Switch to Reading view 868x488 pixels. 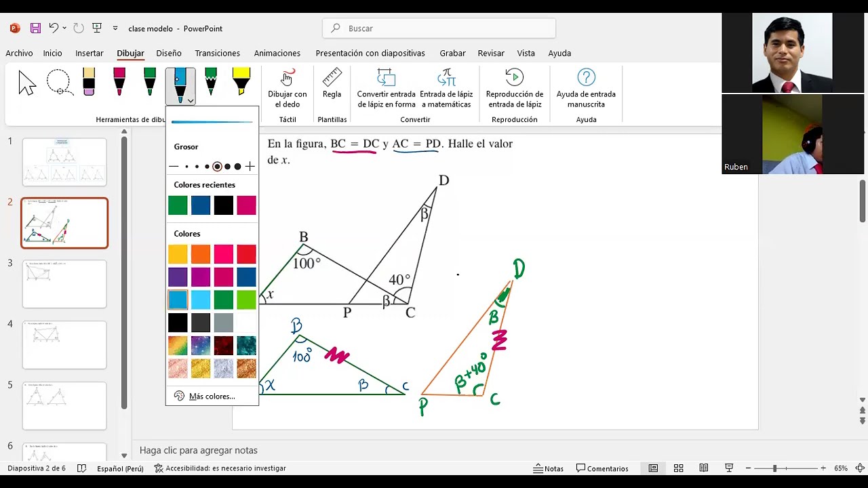click(x=704, y=468)
